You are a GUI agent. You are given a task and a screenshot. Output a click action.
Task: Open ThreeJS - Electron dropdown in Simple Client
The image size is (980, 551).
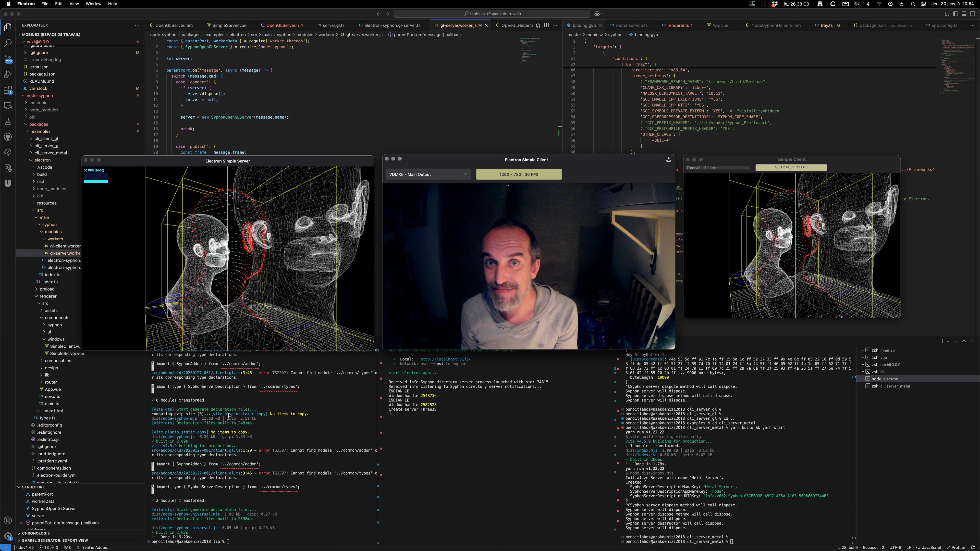(x=717, y=168)
